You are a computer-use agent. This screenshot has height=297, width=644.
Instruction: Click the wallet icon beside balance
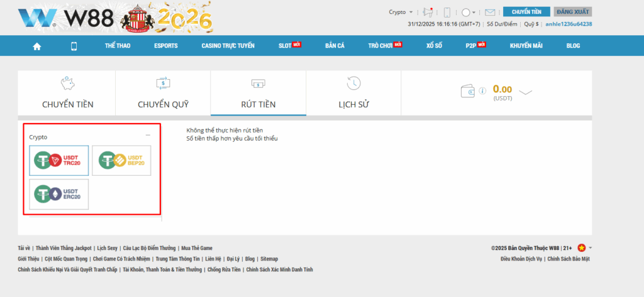point(468,92)
